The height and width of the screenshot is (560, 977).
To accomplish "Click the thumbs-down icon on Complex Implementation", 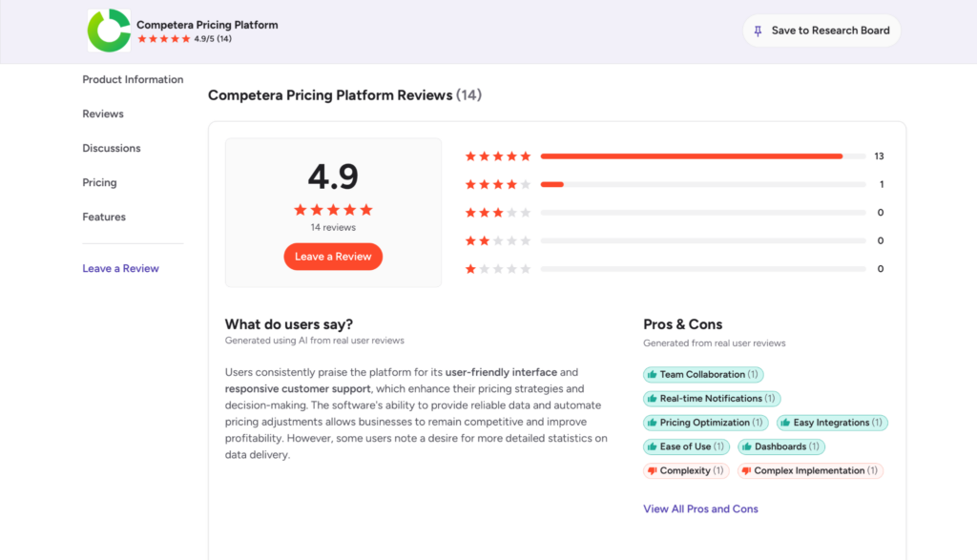I will [x=746, y=471].
